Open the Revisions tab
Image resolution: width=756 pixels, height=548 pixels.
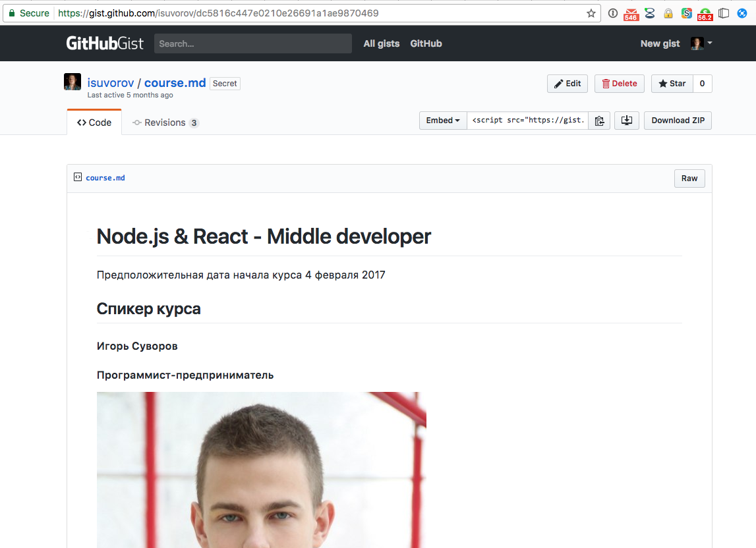click(165, 123)
